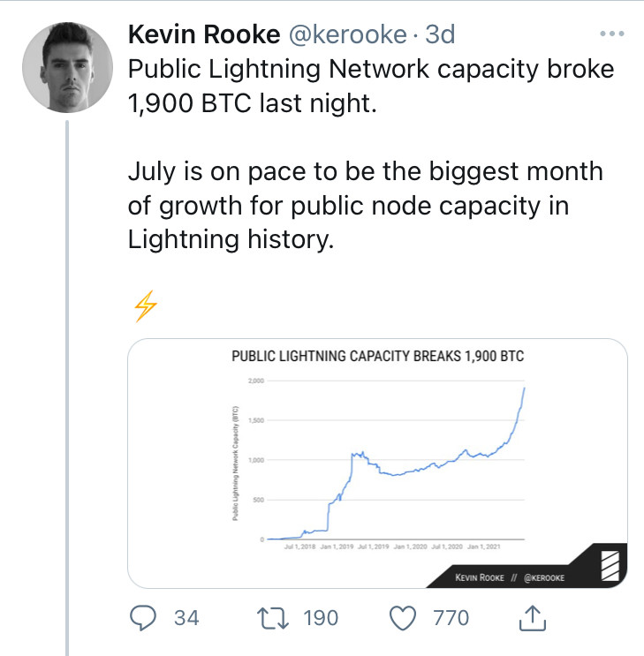The image size is (644, 656).
Task: Click the blue line peak on chart
Action: point(524,389)
